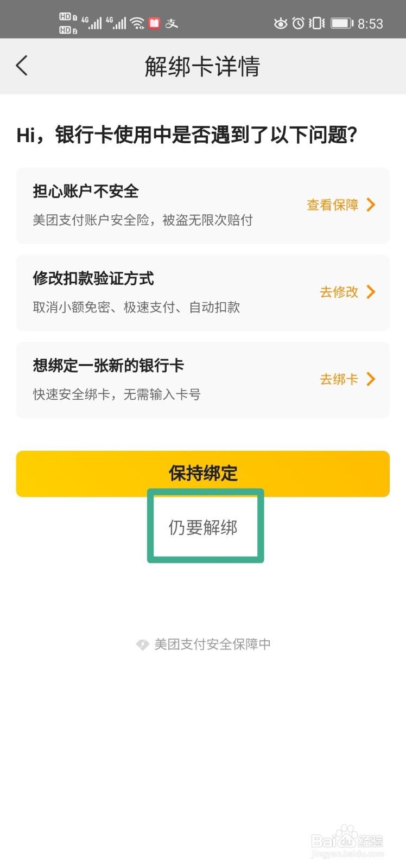Tap the 查看保障 link
Viewport: 406px width, 868px height.
click(333, 205)
